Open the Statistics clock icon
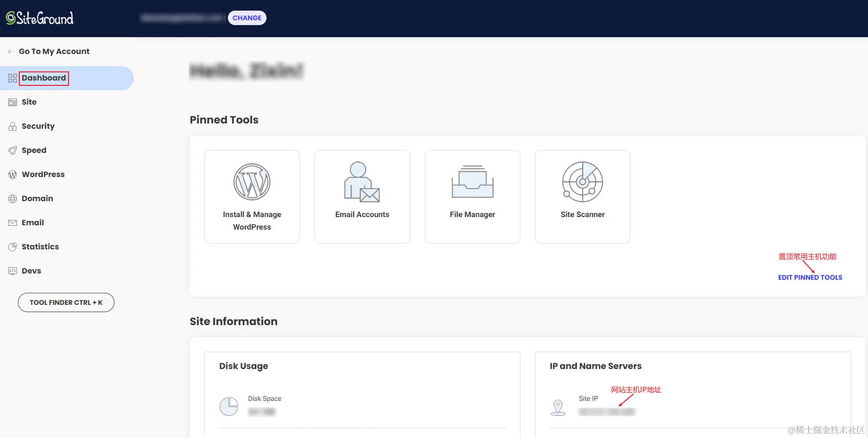868x438 pixels. click(12, 246)
